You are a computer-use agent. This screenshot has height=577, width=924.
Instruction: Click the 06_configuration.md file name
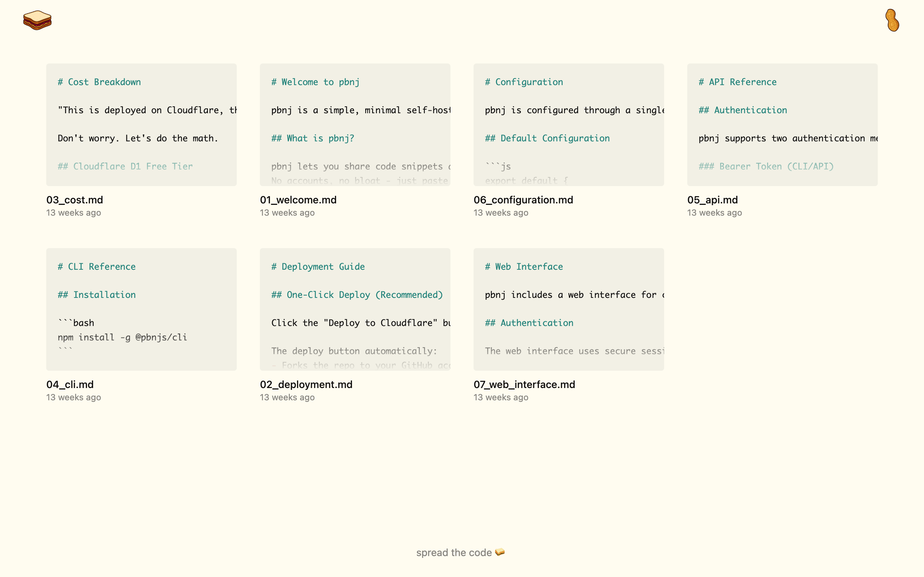click(x=523, y=200)
